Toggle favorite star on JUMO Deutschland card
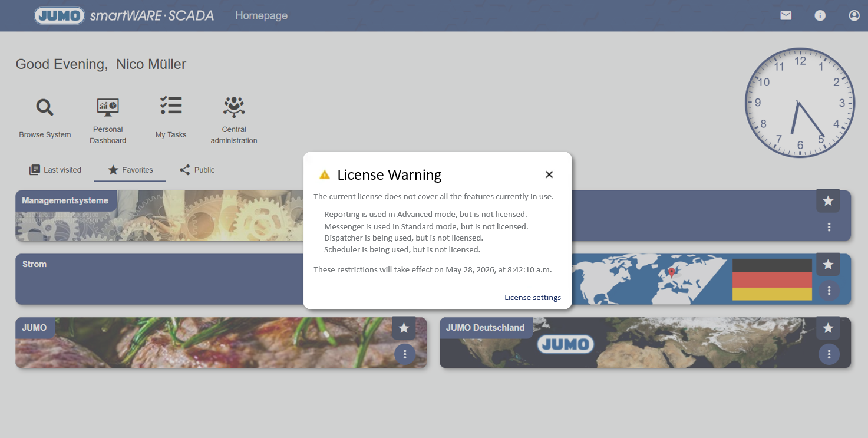This screenshot has height=438, width=868. [828, 328]
